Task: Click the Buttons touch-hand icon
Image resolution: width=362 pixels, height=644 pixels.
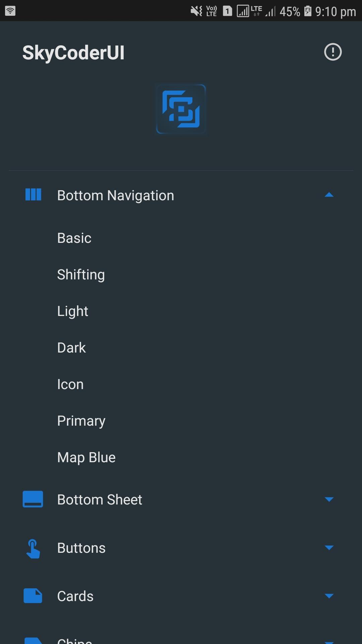Action: (33, 548)
